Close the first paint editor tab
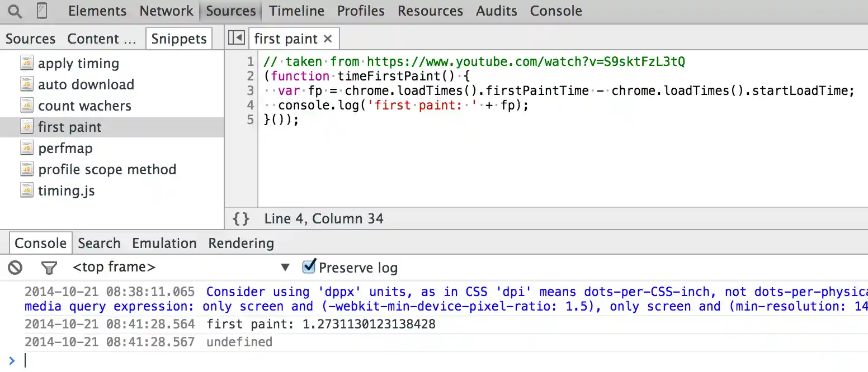 (x=328, y=39)
